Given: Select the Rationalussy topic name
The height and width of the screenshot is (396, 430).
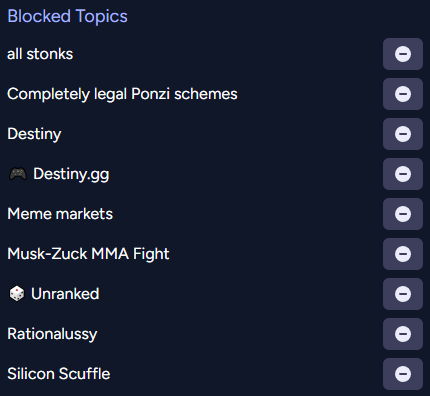Looking at the screenshot, I should coord(52,334).
